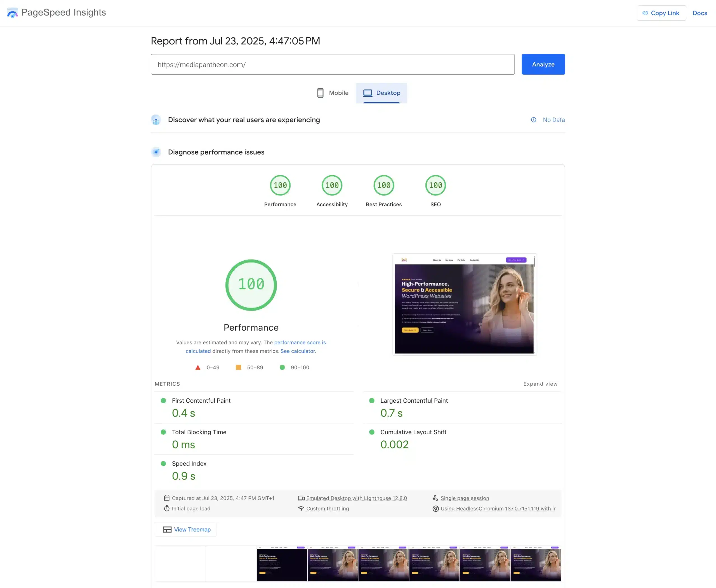Image resolution: width=716 pixels, height=588 pixels.
Task: Click the Diagnose performance issues heading
Action: [216, 152]
